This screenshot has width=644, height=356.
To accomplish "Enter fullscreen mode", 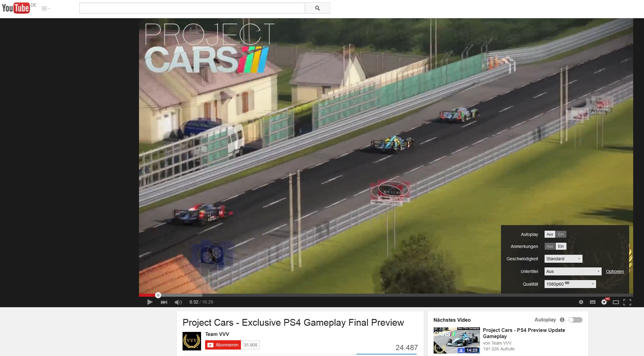I will 627,302.
